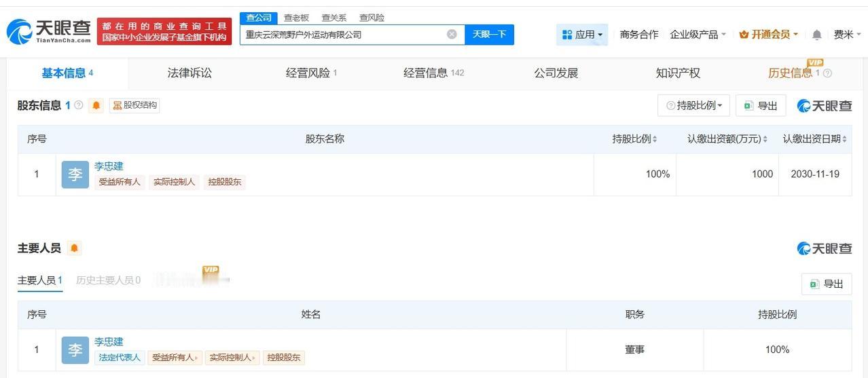The image size is (868, 378).
Task: Click the 天眼一下 search button
Action: click(489, 34)
